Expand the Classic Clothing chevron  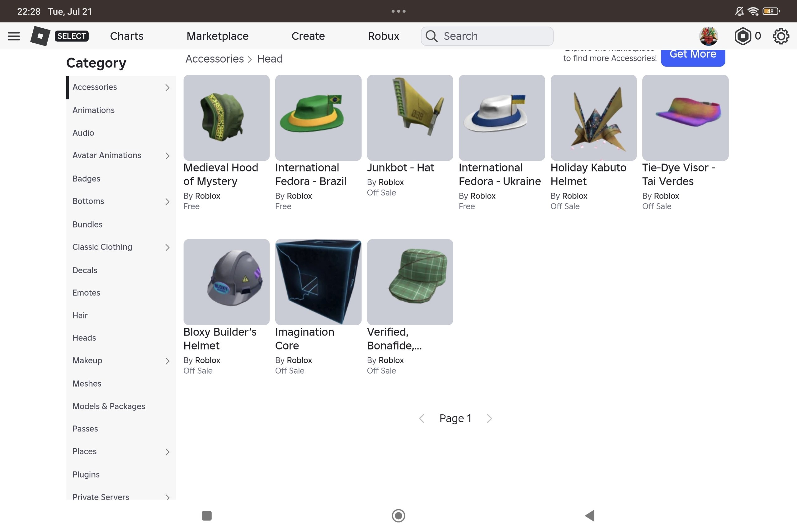tap(167, 247)
